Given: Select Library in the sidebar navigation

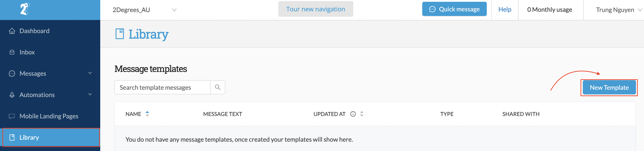Looking at the screenshot, I should coord(29,137).
